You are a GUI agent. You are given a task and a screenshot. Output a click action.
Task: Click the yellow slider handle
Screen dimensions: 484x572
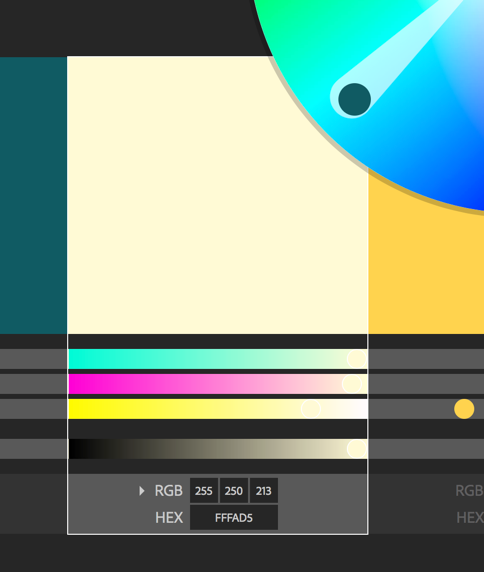(x=311, y=409)
